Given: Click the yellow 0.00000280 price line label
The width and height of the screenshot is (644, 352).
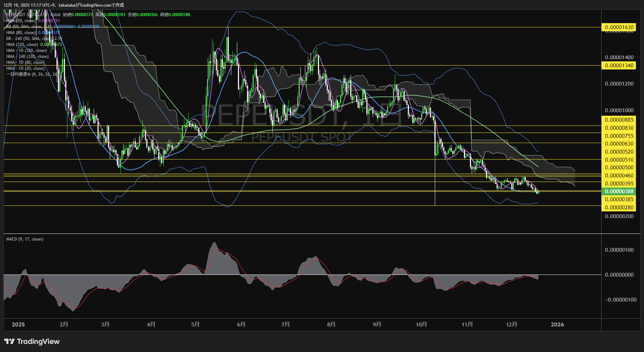Looking at the screenshot, I should tap(619, 208).
